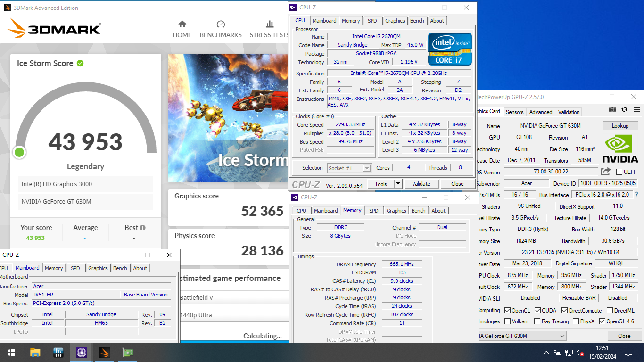The image size is (644, 362).
Task: Toggle the CUDA checkbox in GPU-Z
Action: click(x=537, y=311)
